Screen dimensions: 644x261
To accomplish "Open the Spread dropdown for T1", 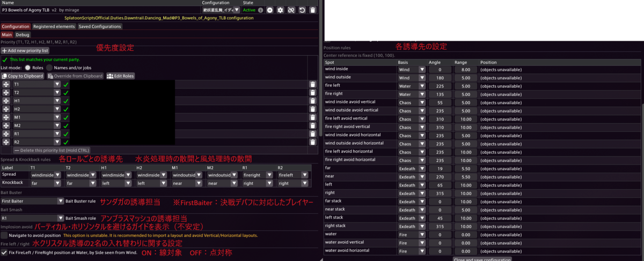I will (46, 175).
